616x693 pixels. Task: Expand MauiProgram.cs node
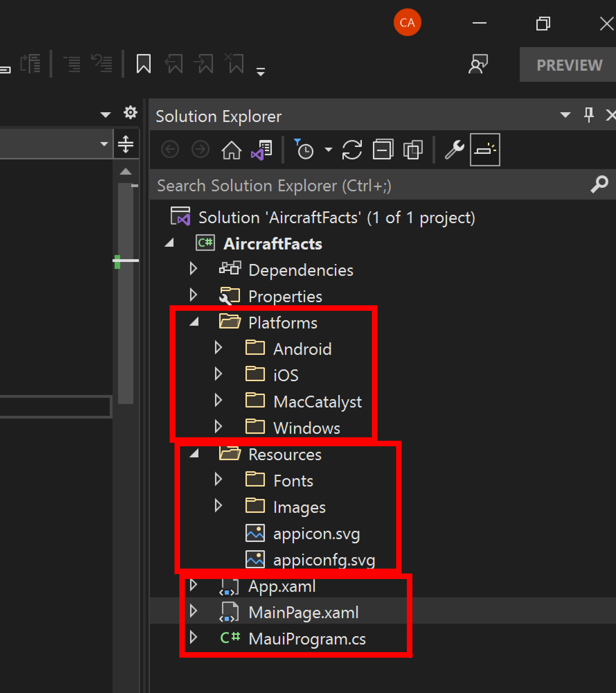coord(194,638)
